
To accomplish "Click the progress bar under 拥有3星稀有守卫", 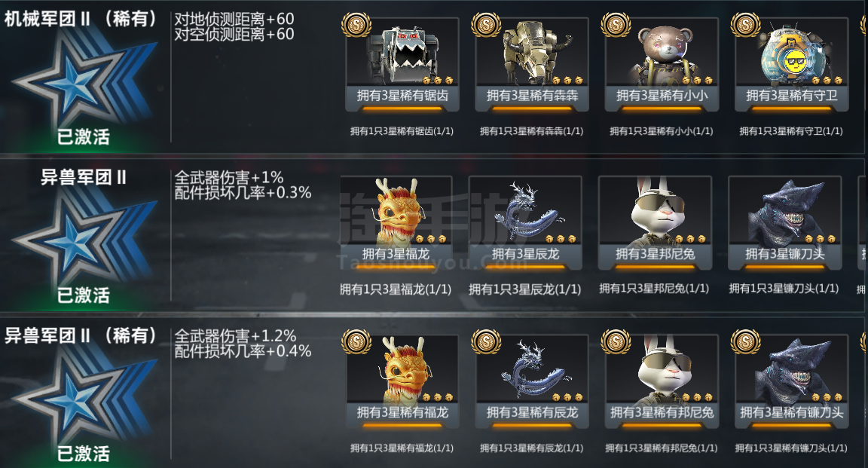I will coord(792,109).
